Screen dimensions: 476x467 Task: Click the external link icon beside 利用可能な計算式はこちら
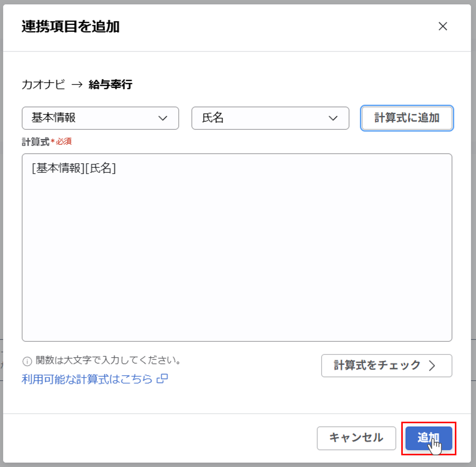coord(163,379)
